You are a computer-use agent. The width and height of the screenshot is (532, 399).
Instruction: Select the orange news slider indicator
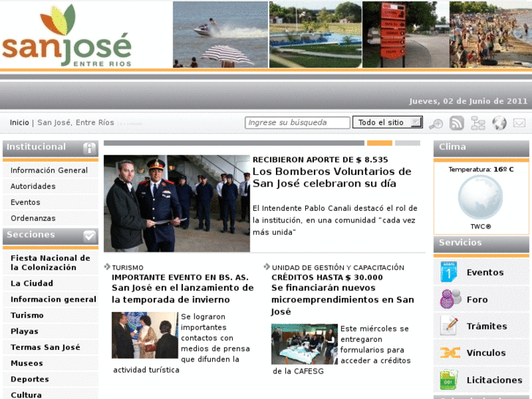[379, 143]
